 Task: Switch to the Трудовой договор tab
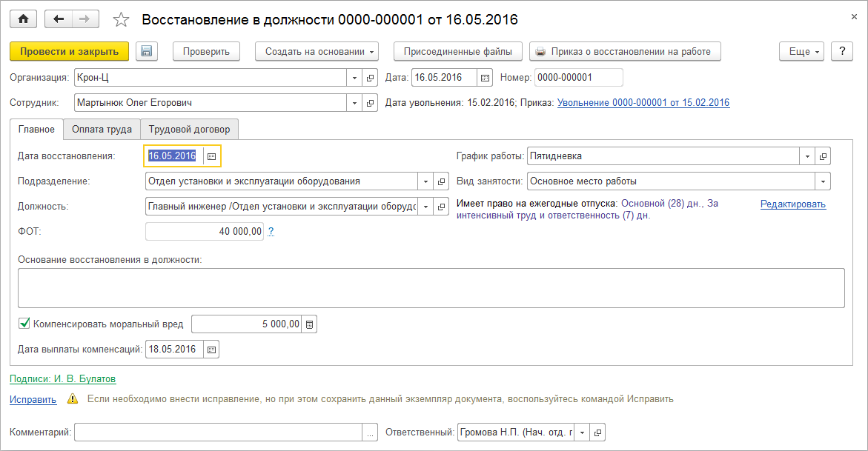point(189,130)
